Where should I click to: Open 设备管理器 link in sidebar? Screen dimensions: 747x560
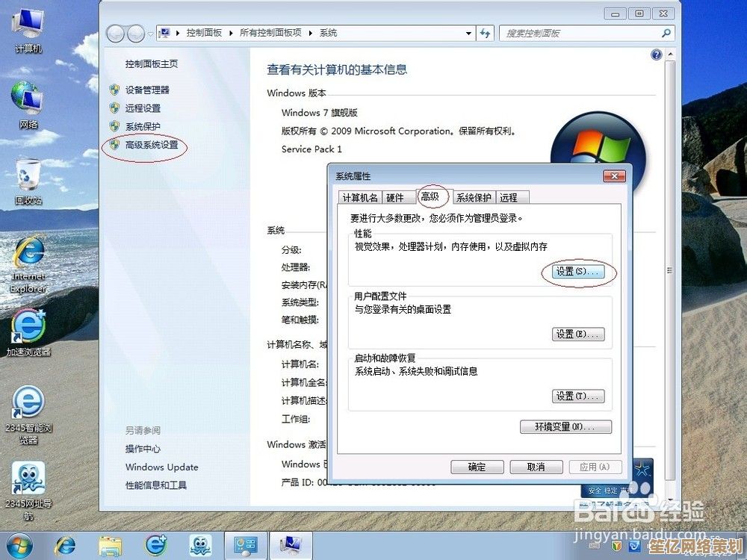(x=147, y=90)
